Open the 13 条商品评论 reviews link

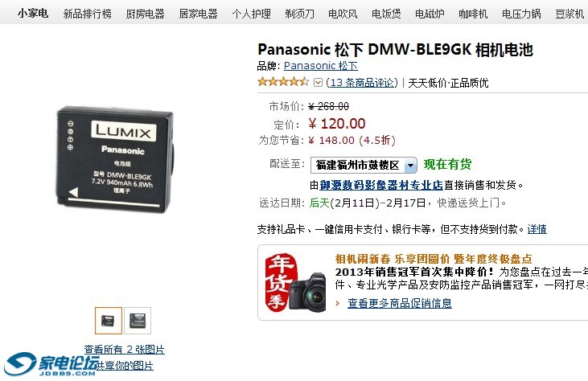[362, 83]
